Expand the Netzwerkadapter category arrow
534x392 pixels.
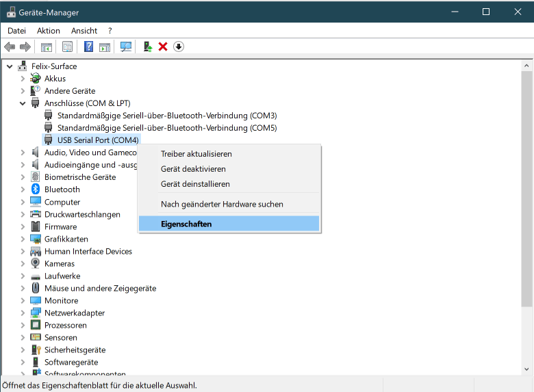[23, 313]
